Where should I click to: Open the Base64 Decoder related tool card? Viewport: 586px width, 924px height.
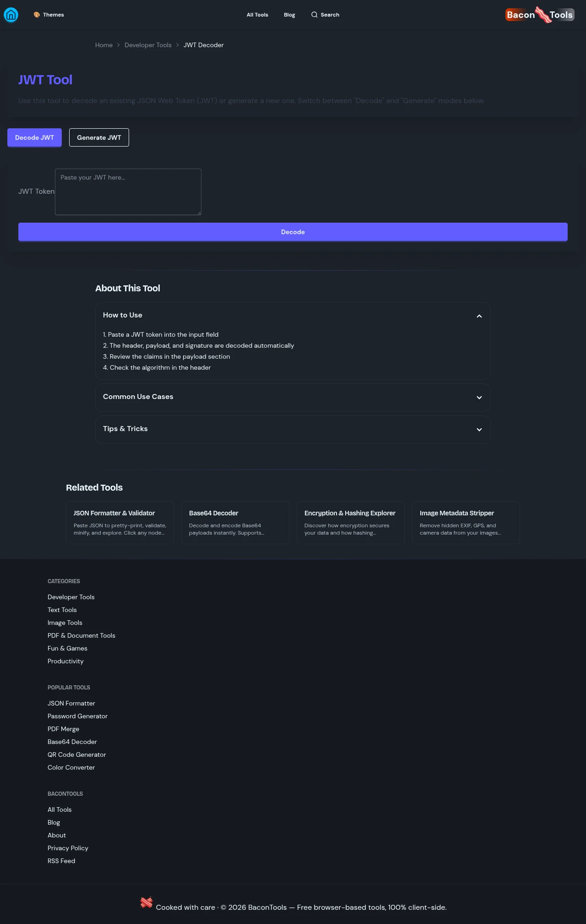point(235,522)
